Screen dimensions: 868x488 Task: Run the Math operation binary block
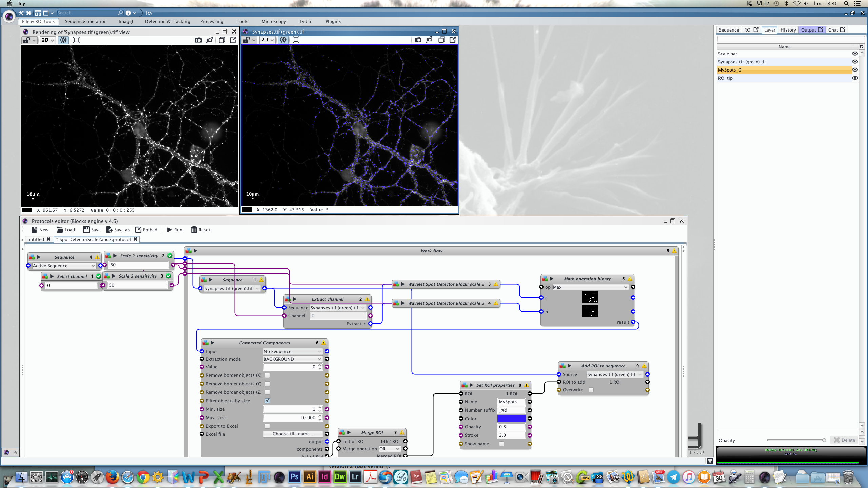tap(552, 279)
